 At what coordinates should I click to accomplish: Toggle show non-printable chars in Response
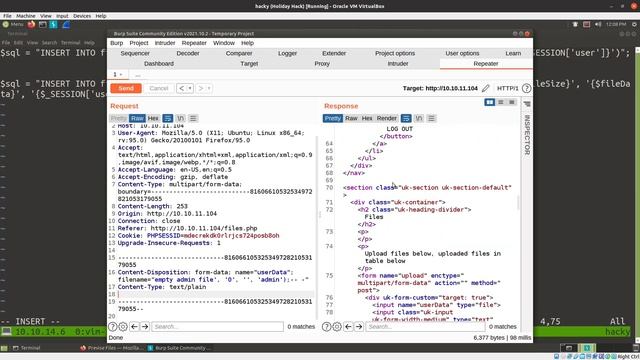pyautogui.click(x=419, y=118)
